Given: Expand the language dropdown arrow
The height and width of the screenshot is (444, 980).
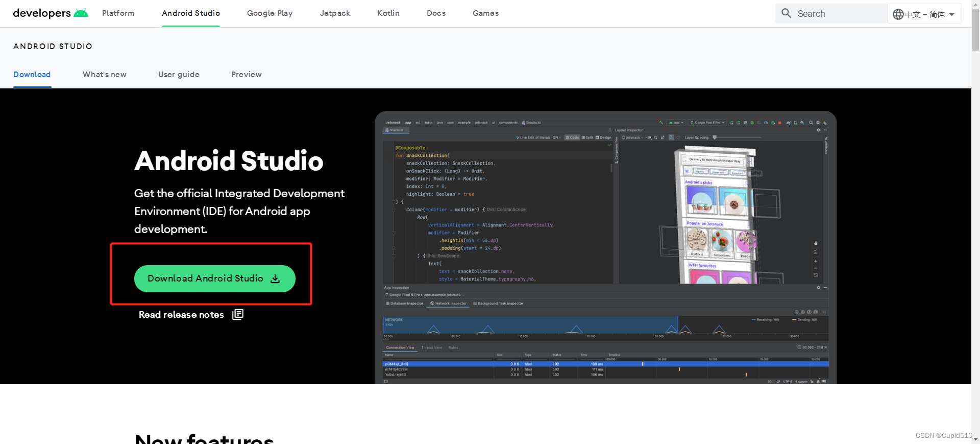Looking at the screenshot, I should point(951,15).
